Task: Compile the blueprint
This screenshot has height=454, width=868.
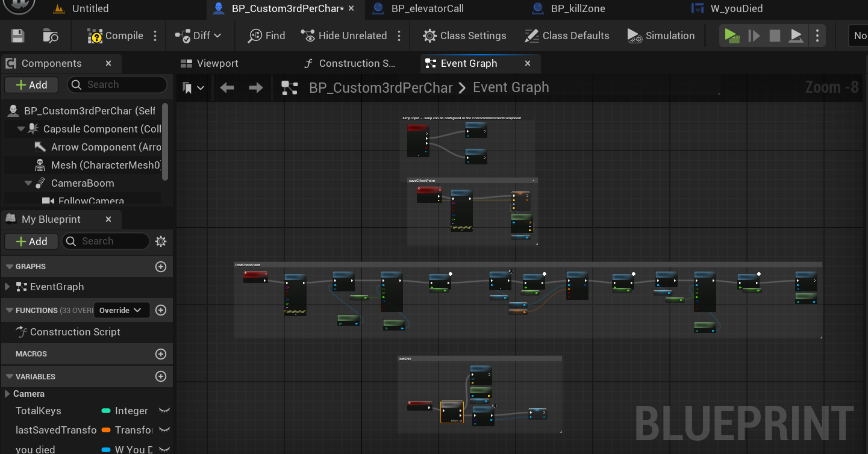Action: coord(116,36)
